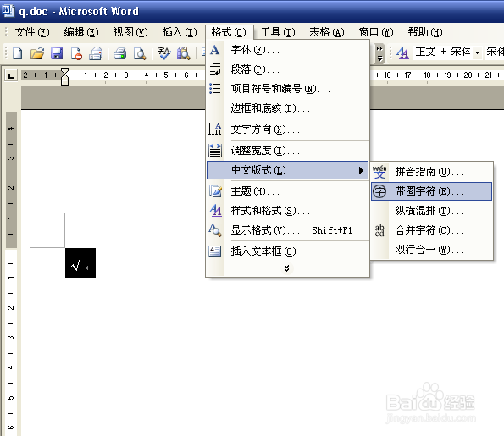Image resolution: width=504 pixels, height=436 pixels.
Task: Close the 格式(O) menu from the menu bar
Action: pos(230,32)
